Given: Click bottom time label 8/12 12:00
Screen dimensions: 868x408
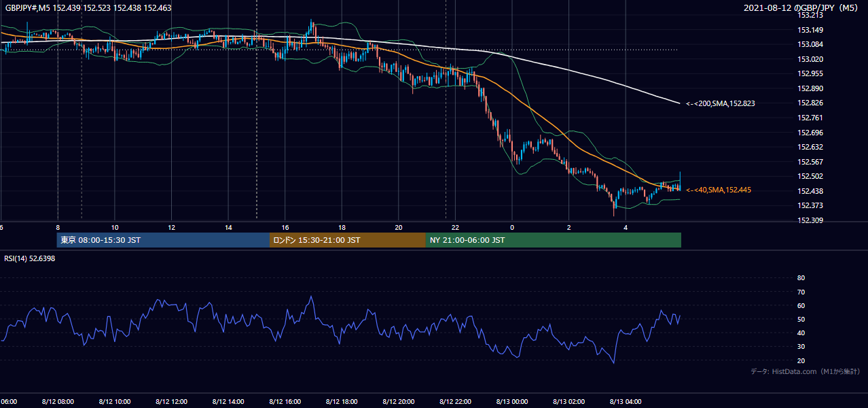Looking at the screenshot, I should tap(171, 402).
